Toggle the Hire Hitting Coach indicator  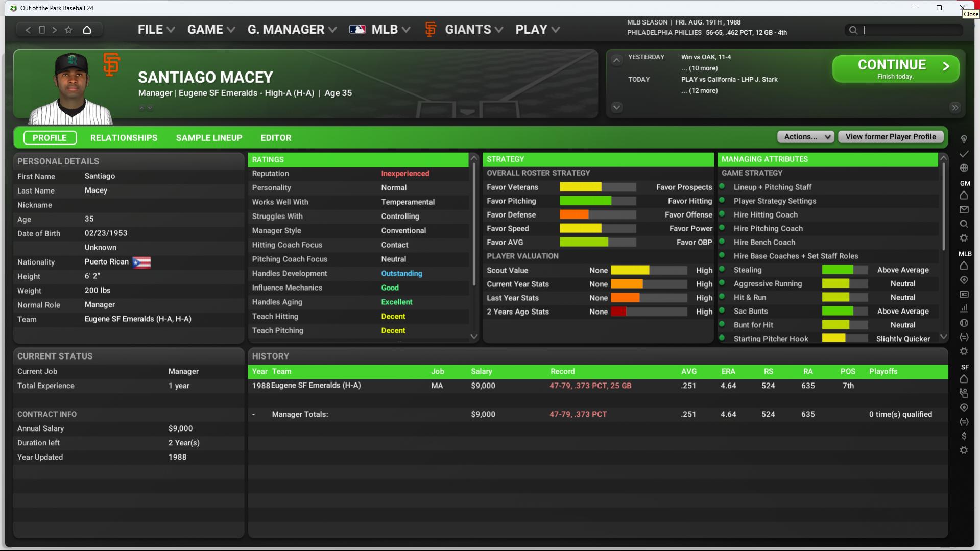(x=722, y=214)
